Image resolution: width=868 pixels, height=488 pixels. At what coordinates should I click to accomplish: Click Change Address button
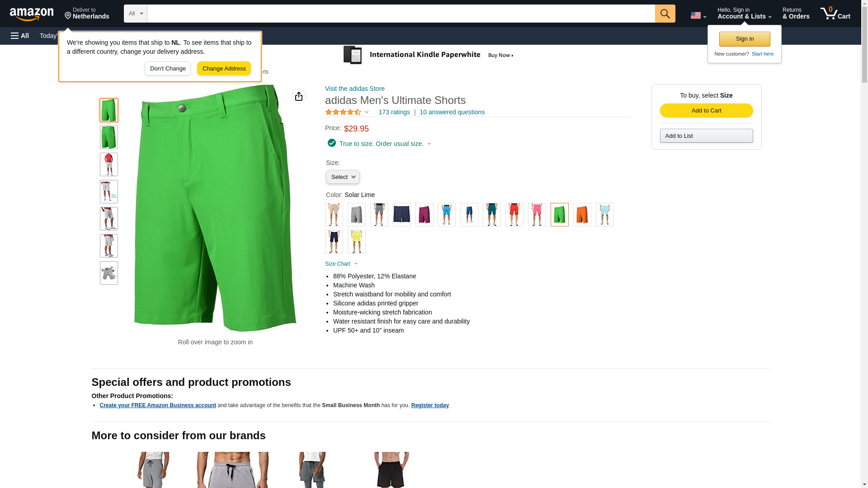click(224, 69)
